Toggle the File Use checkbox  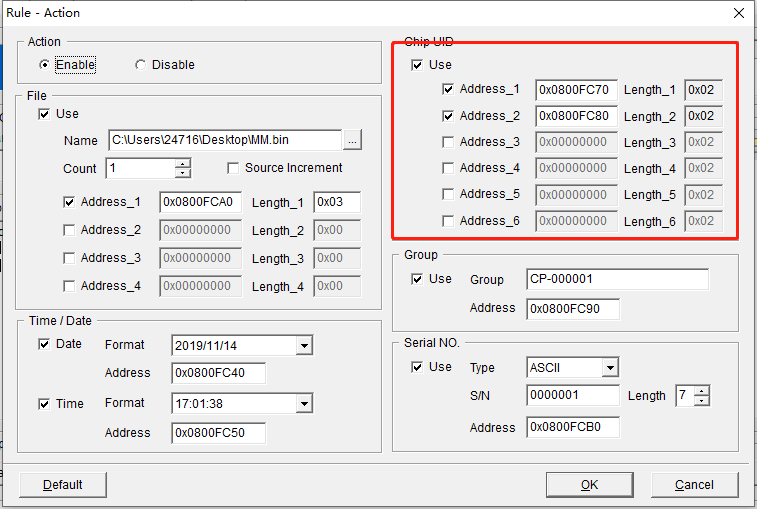click(44, 114)
